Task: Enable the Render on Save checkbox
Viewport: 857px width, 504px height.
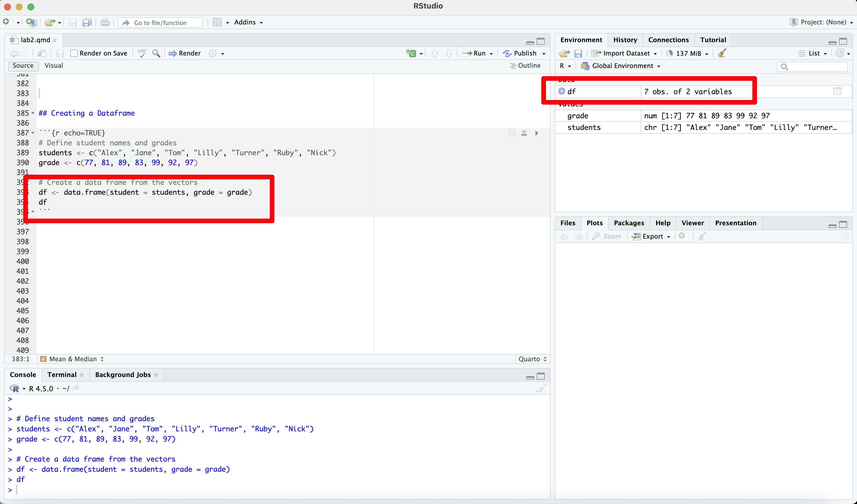Action: [74, 53]
